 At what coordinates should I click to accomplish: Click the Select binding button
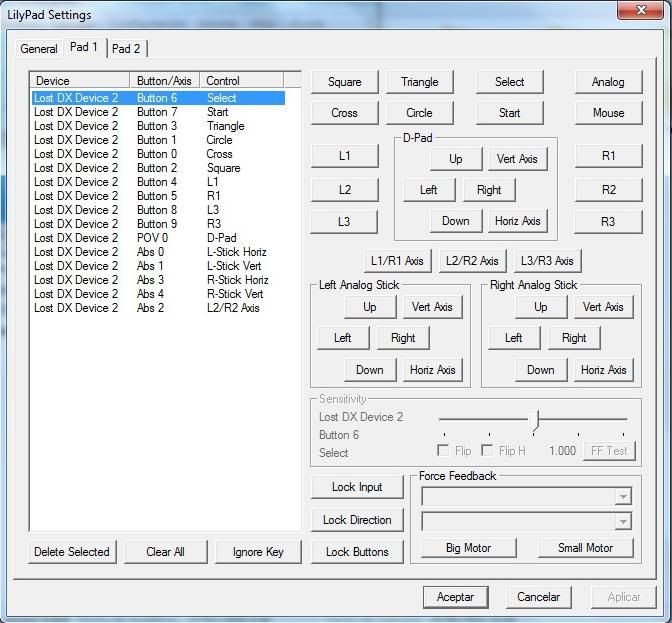tap(510, 82)
